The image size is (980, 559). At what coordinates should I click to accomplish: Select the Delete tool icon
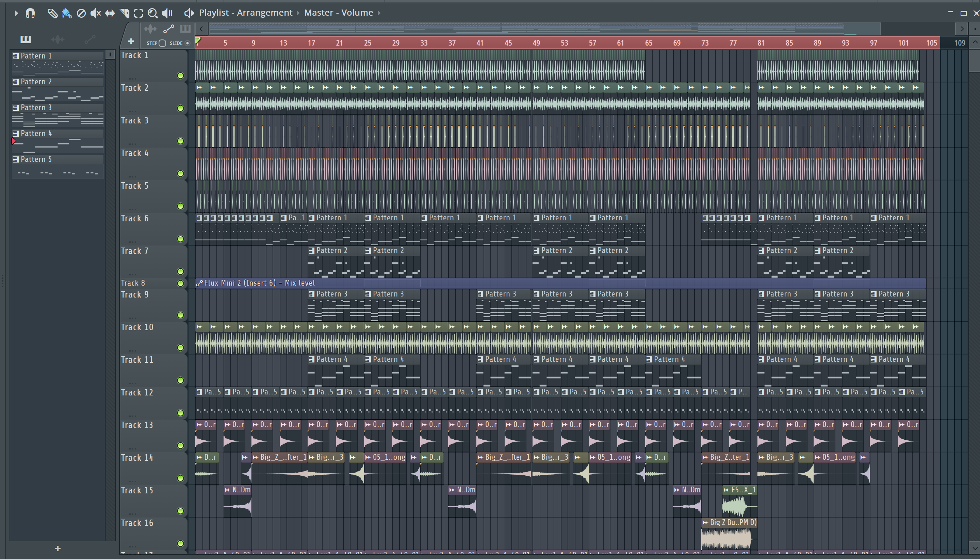pos(81,13)
